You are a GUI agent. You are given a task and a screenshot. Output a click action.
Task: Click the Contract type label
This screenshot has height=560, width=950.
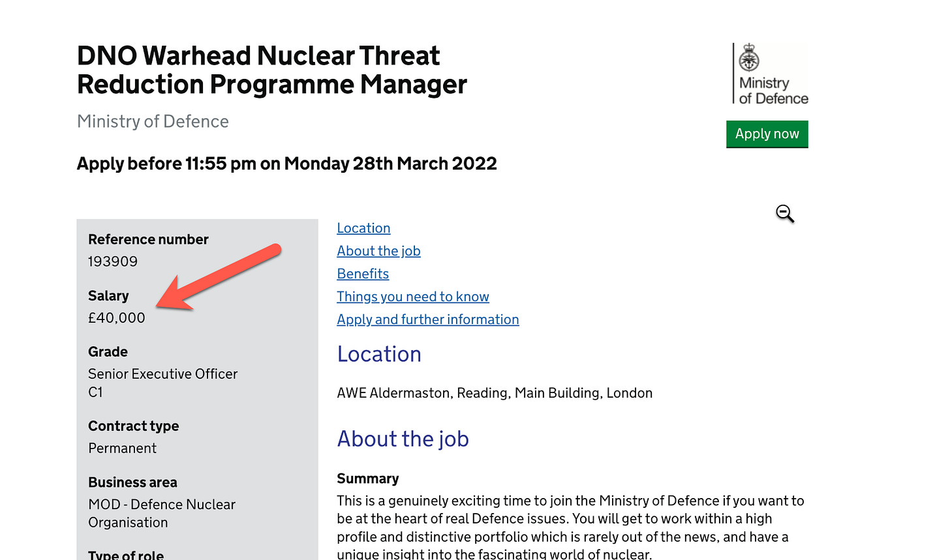(x=133, y=426)
